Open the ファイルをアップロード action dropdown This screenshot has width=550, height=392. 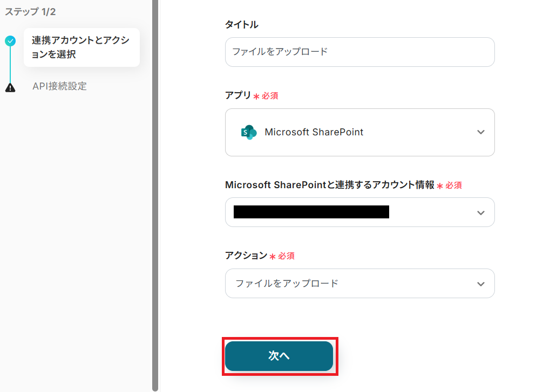click(x=351, y=284)
